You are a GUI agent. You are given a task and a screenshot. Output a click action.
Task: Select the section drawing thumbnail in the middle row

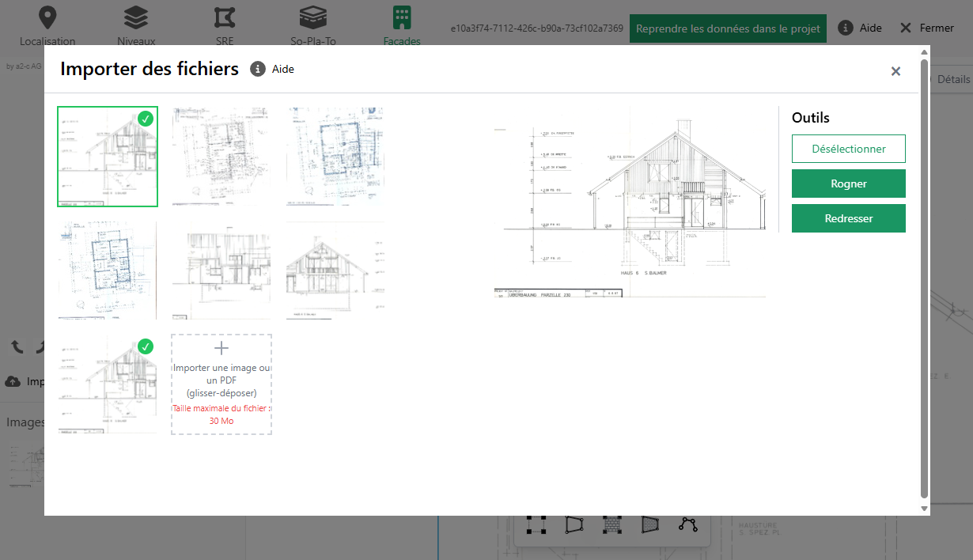click(221, 271)
